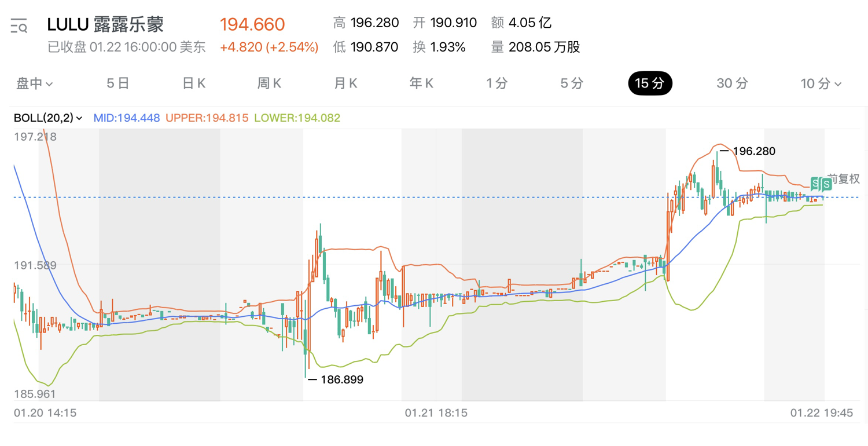Click the 185.961 y-axis label
This screenshot has width=868, height=446.
(x=35, y=394)
